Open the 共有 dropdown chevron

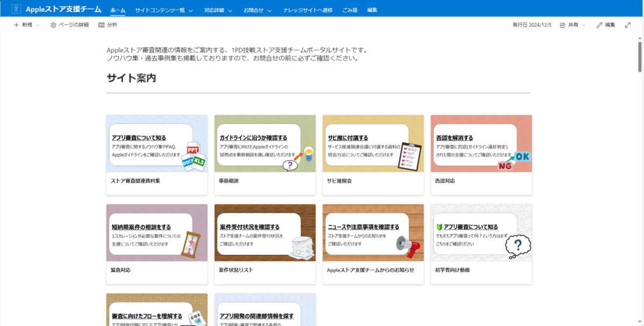click(x=584, y=25)
